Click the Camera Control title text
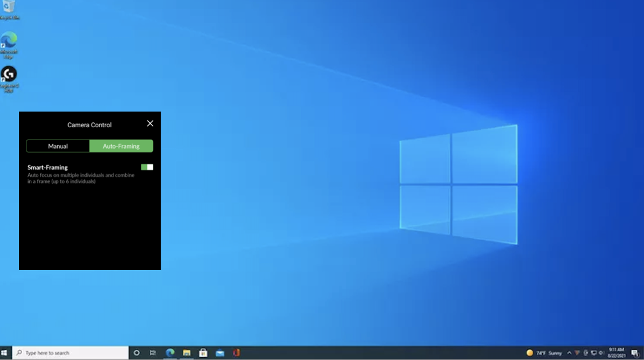This screenshot has height=360, width=644. [90, 125]
